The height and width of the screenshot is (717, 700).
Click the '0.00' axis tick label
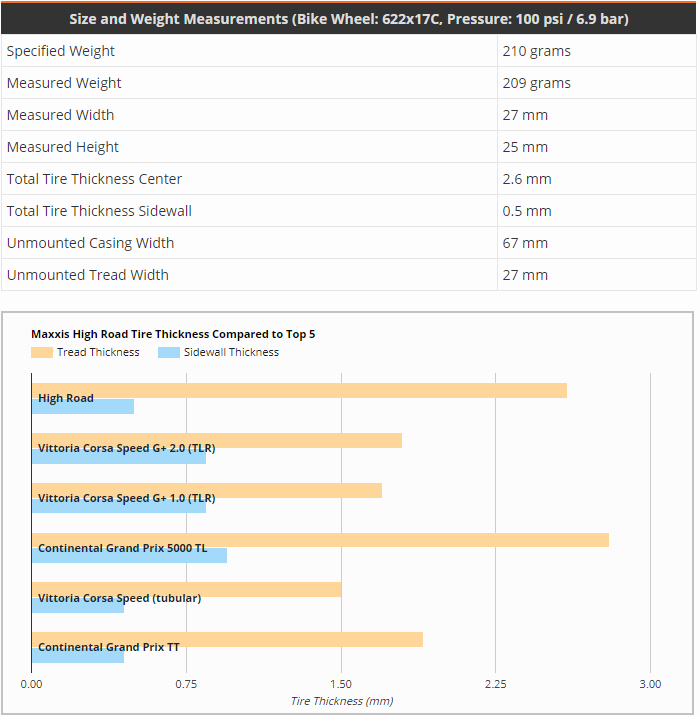[x=31, y=684]
